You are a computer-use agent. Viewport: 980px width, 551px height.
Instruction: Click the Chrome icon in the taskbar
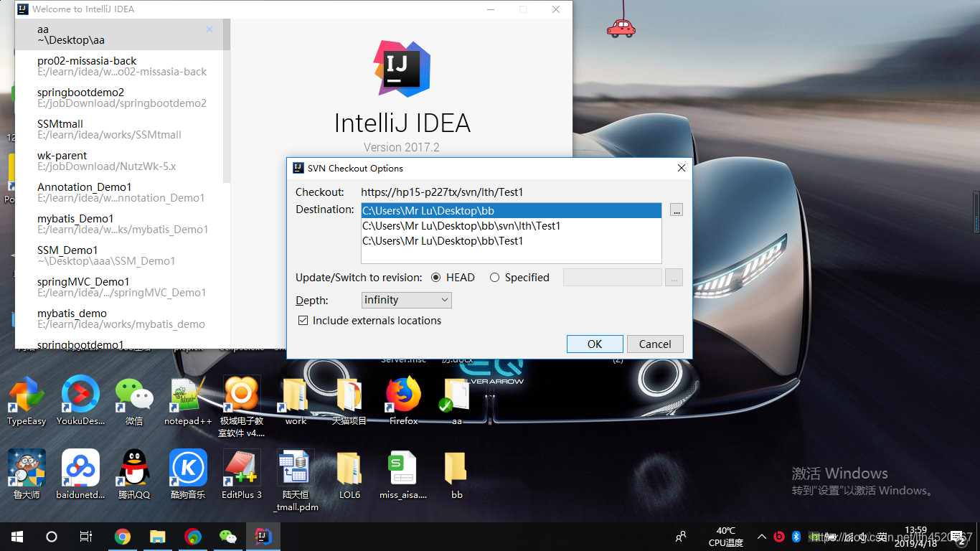click(123, 537)
